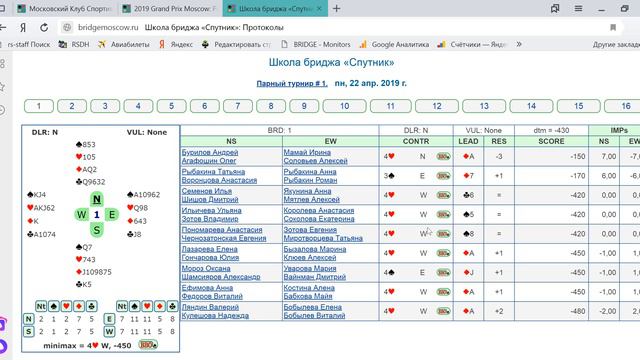The image size is (640, 360).
Task: Select board 13 button
Action: click(x=484, y=106)
